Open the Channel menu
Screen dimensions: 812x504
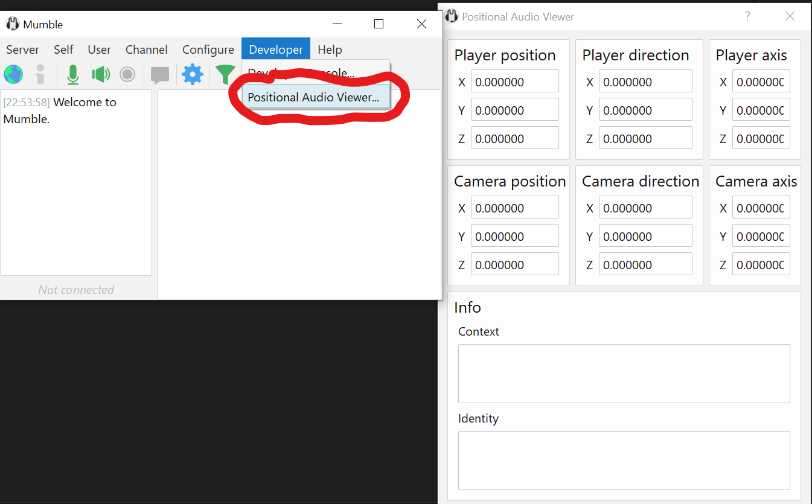147,49
